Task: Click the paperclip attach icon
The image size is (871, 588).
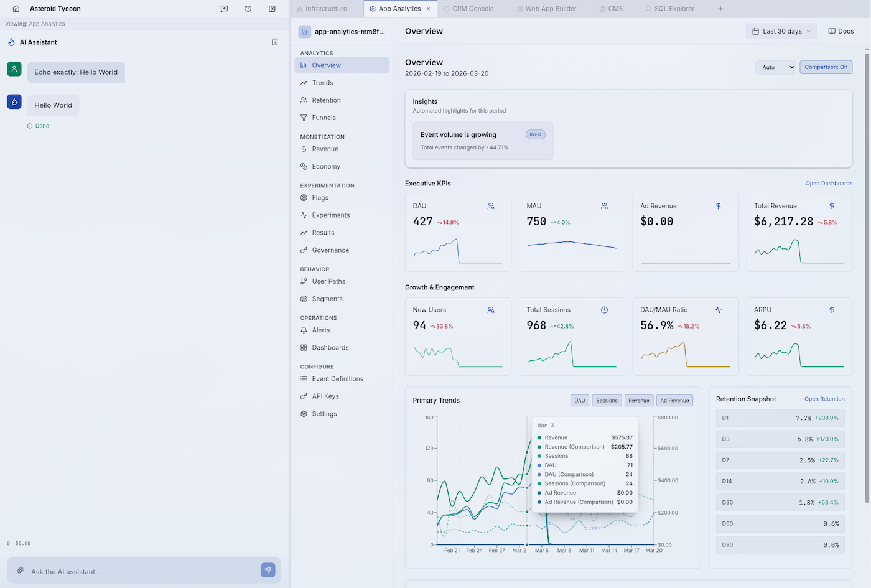Action: click(x=21, y=571)
